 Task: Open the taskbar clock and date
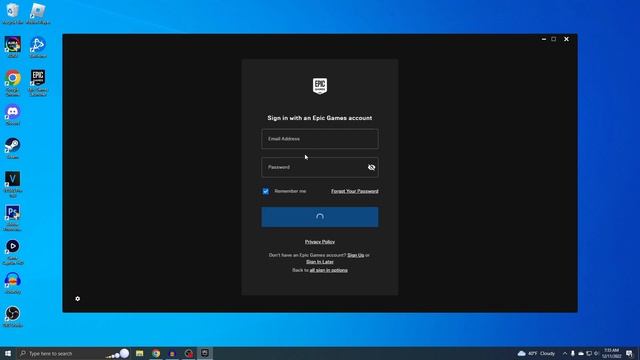pos(611,353)
